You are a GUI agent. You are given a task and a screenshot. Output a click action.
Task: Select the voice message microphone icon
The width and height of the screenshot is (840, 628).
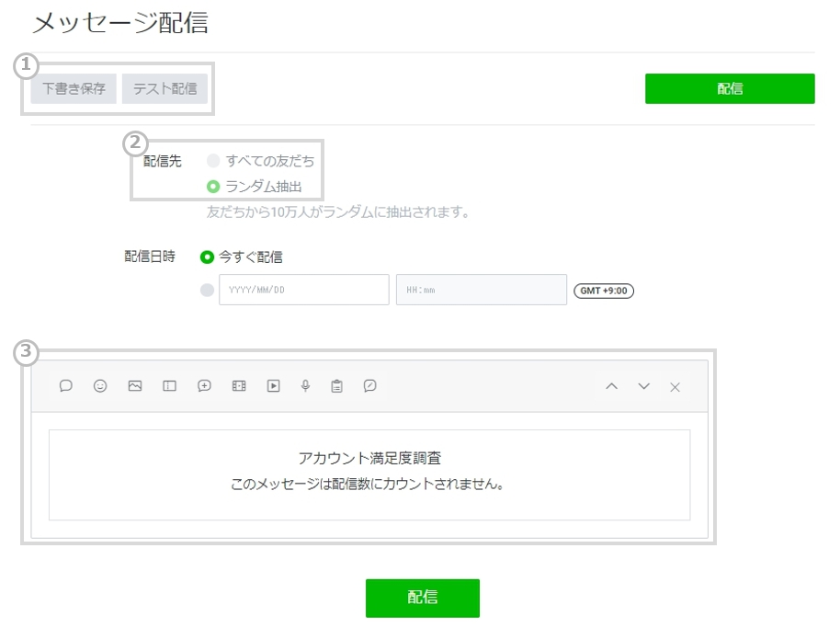[306, 386]
